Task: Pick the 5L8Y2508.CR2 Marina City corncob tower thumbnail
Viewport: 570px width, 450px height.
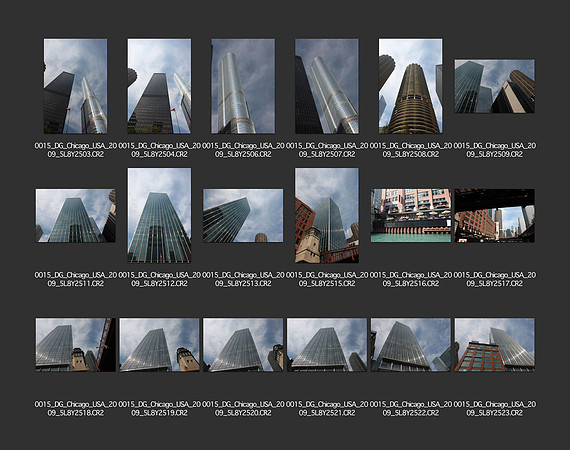Action: (411, 86)
